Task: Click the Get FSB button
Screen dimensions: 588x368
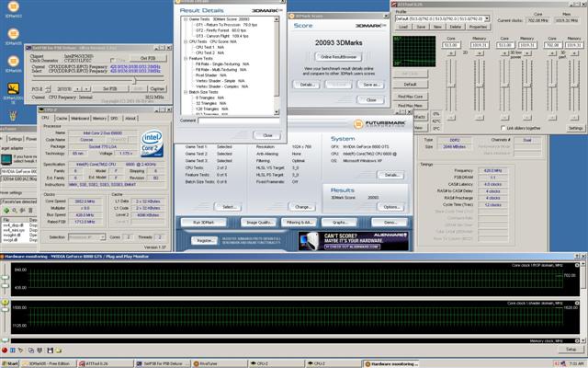Action: (148, 58)
